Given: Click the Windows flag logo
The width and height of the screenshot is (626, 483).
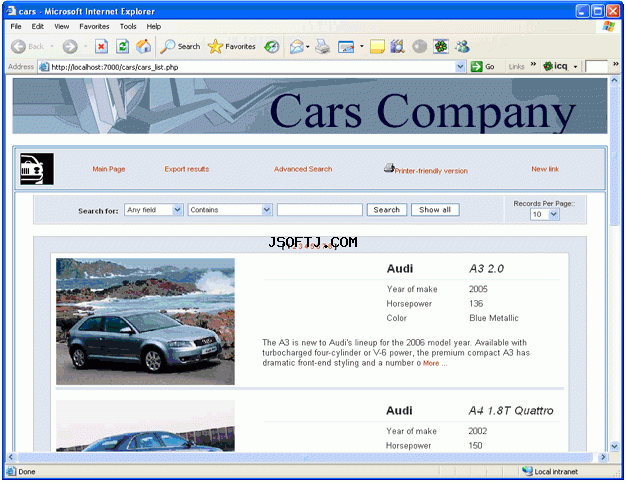Looking at the screenshot, I should click(609, 26).
